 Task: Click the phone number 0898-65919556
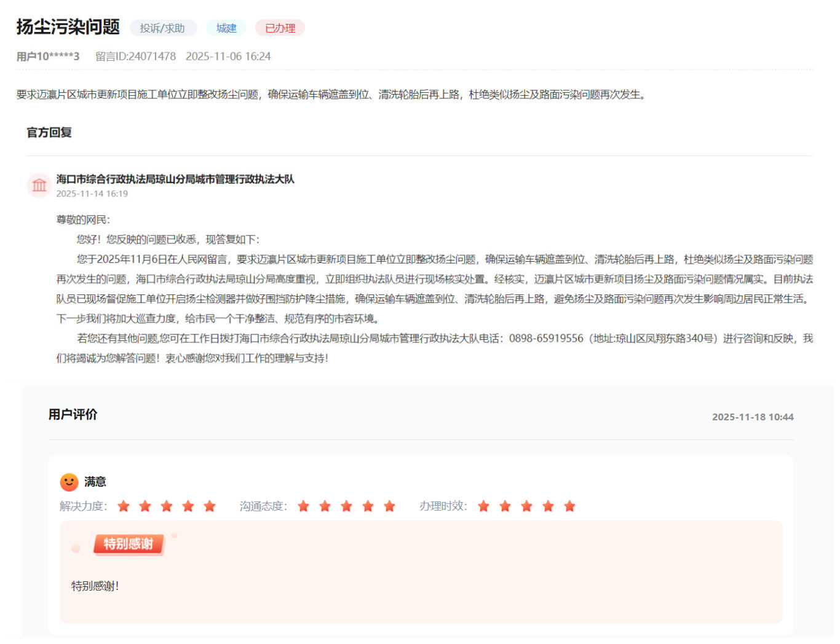tap(547, 338)
